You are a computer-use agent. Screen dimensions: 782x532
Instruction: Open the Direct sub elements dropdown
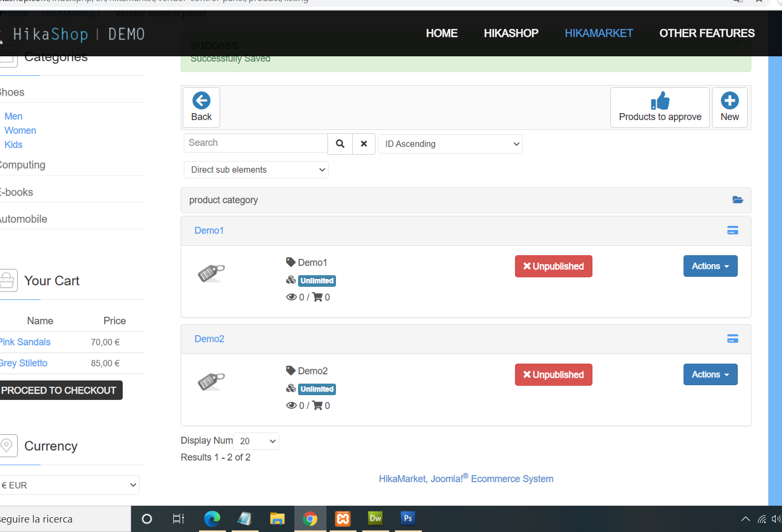tap(256, 169)
